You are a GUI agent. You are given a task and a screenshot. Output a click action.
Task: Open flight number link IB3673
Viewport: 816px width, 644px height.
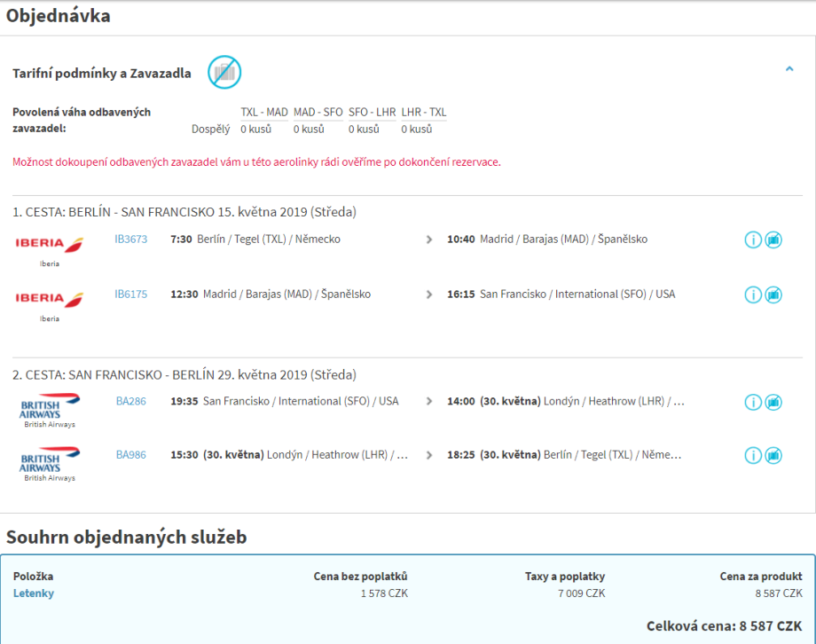click(x=130, y=240)
